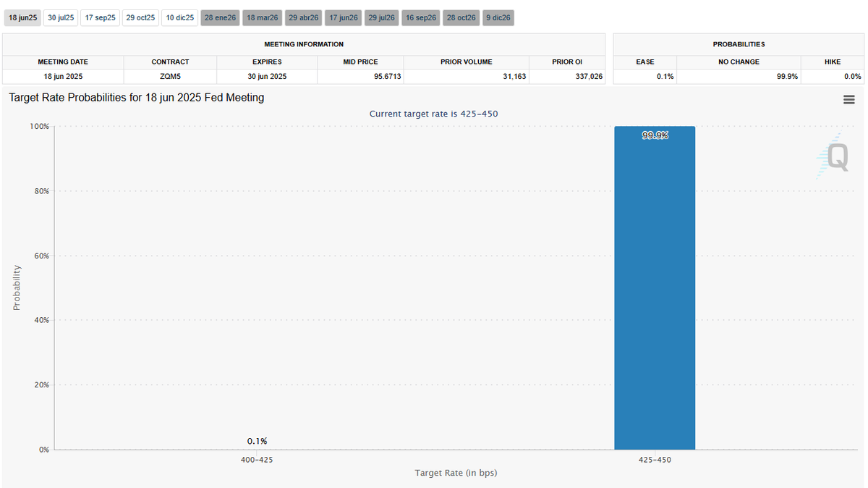
Task: Click the 100% y-axis tick label
Action: click(x=39, y=127)
